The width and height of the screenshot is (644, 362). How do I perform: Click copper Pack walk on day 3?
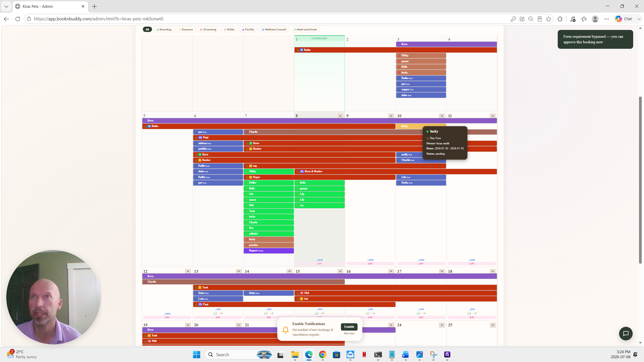click(x=421, y=89)
